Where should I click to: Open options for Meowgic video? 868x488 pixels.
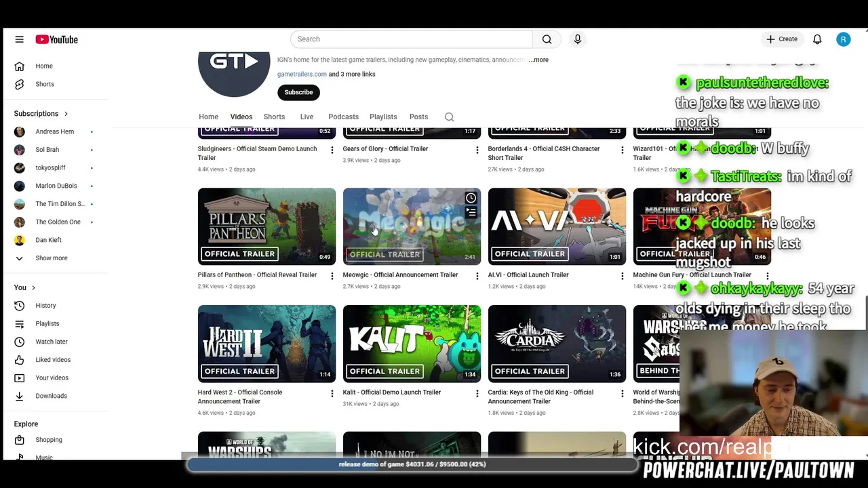tap(477, 276)
